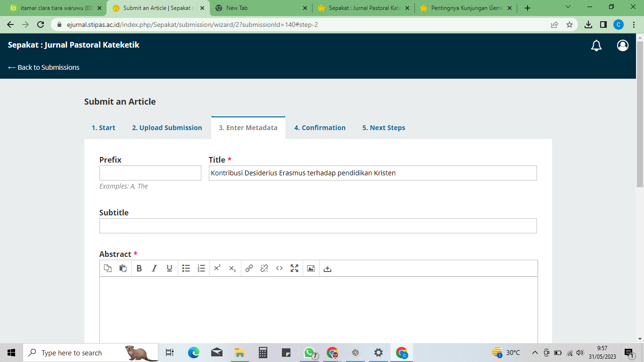Go to the 2. Upload Submission tab
Screen dimensions: 644x362
[167, 128]
